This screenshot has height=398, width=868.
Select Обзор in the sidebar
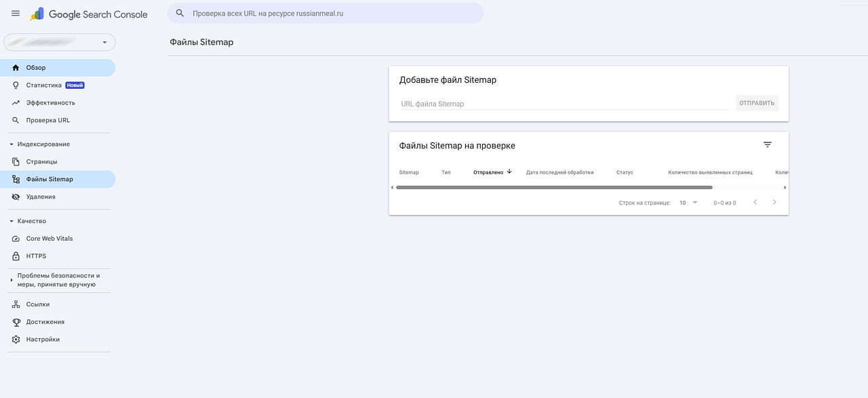click(x=36, y=68)
